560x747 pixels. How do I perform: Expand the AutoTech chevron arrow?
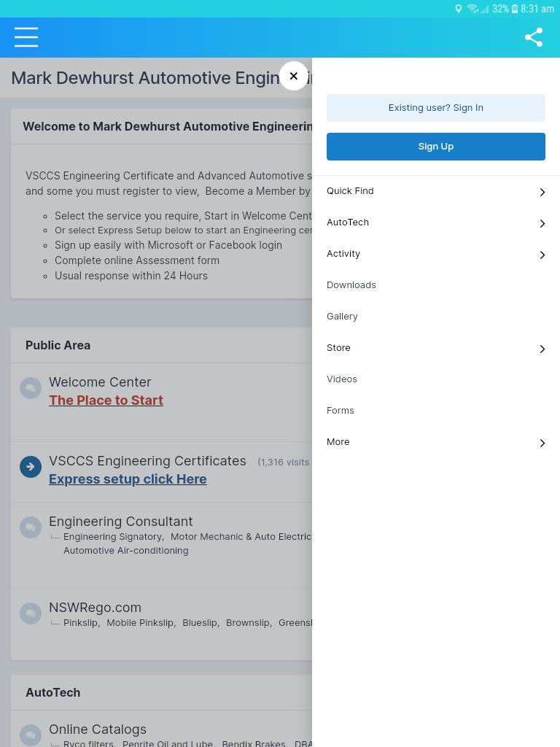(x=542, y=223)
